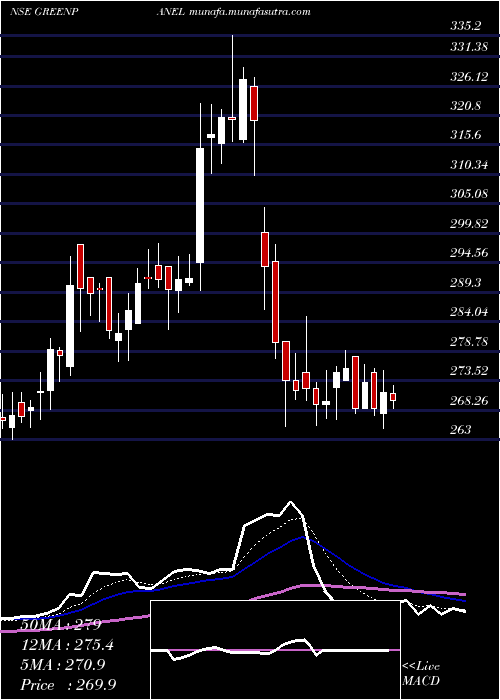
Task: Click the 263 price axis label
Action: click(460, 429)
